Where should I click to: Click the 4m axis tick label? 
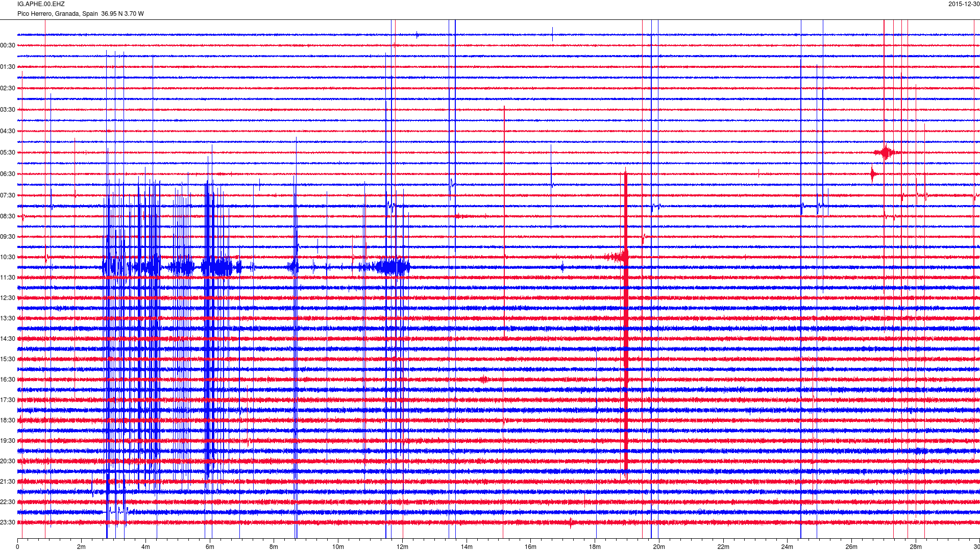[x=145, y=547]
